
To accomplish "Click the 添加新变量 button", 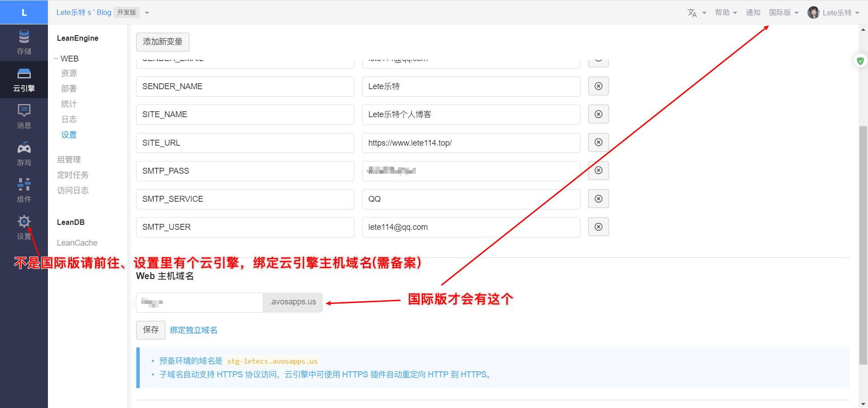I will pyautogui.click(x=163, y=42).
